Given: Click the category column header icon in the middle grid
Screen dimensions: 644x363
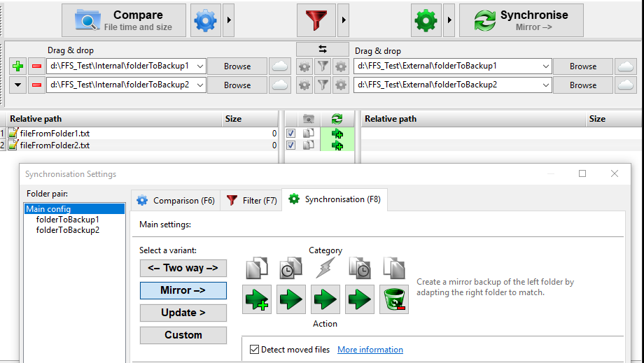Looking at the screenshot, I should (309, 119).
